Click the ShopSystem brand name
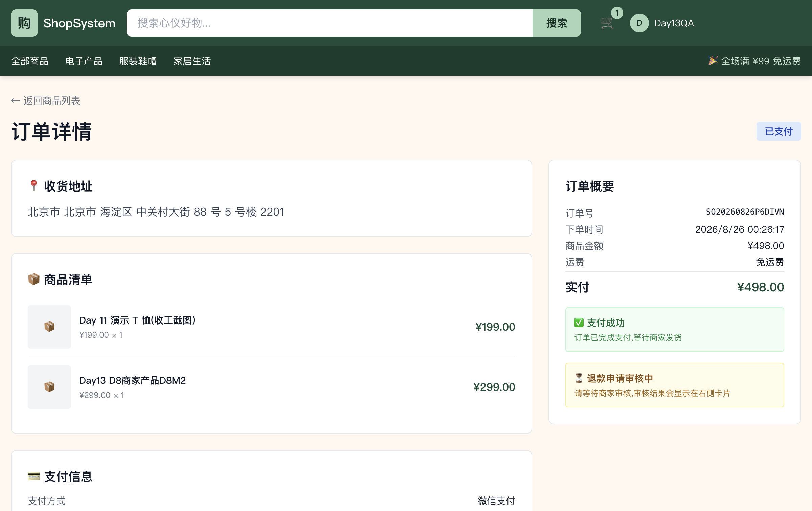 point(80,23)
